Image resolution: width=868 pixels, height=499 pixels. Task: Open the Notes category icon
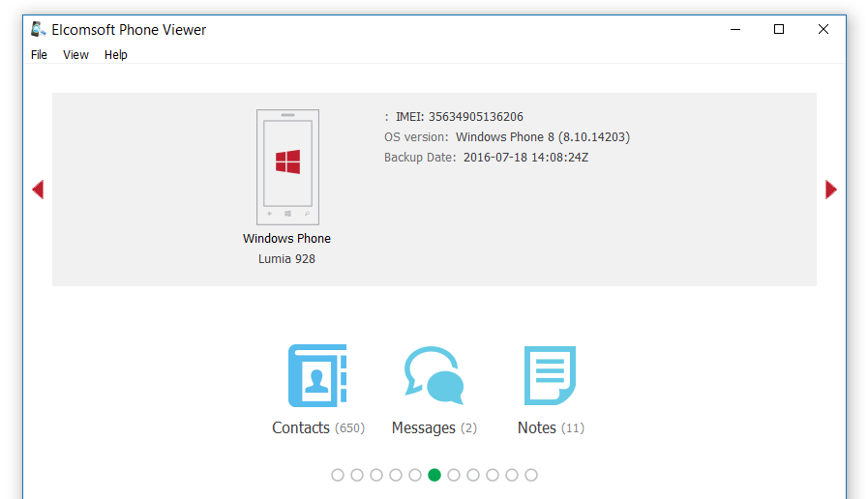(550, 375)
